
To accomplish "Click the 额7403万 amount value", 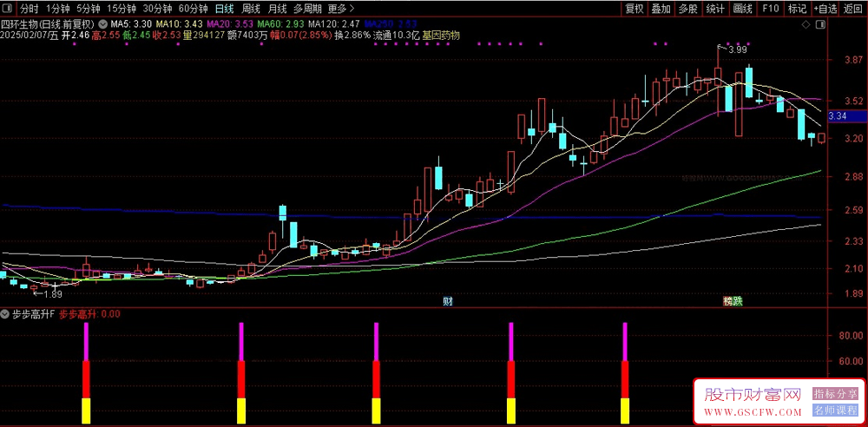I will [x=247, y=35].
